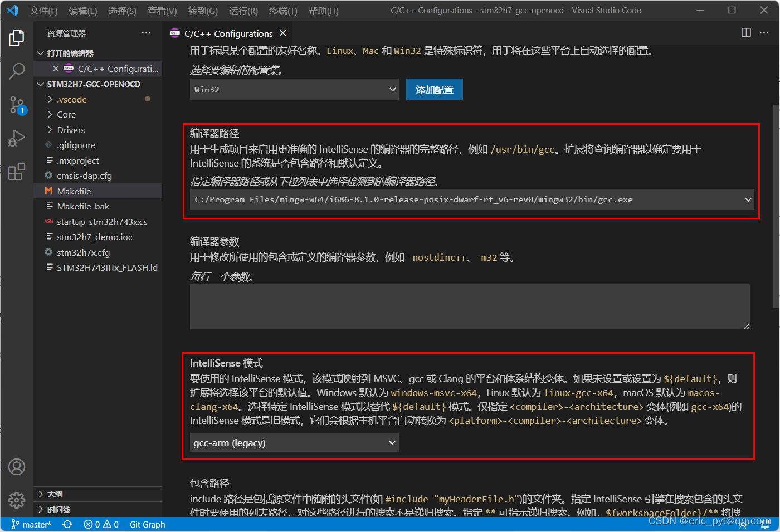Open the 编辑(E) menu
This screenshot has width=780, height=532.
click(83, 11)
